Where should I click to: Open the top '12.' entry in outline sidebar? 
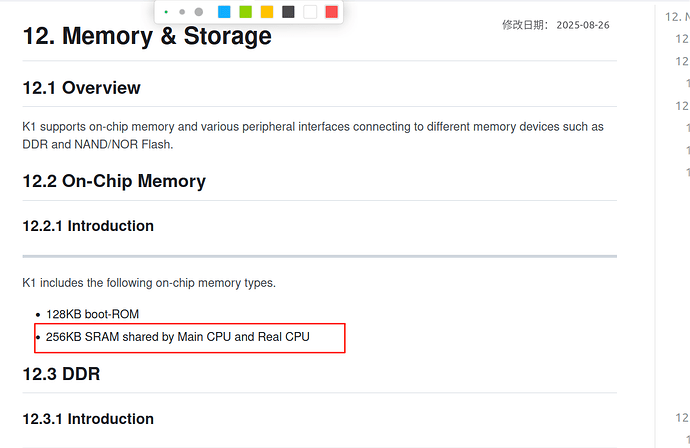click(675, 16)
